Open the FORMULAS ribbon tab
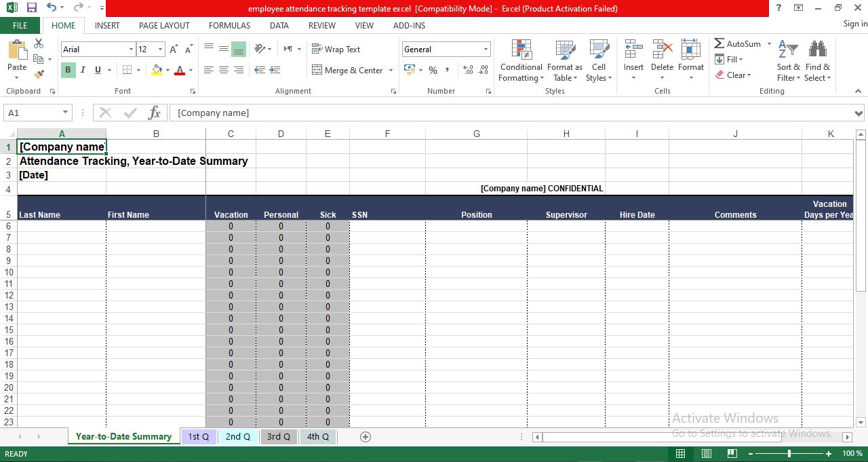The width and height of the screenshot is (868, 462). point(229,25)
